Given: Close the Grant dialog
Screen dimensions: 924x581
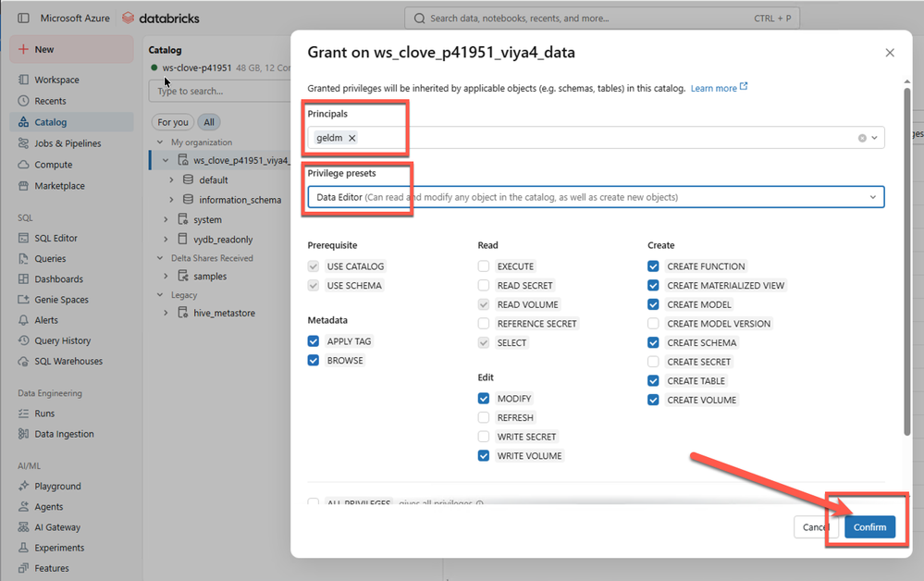Looking at the screenshot, I should [890, 53].
